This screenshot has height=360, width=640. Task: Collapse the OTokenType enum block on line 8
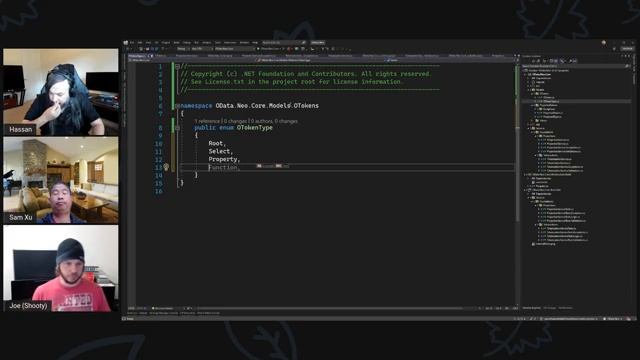tap(177, 128)
